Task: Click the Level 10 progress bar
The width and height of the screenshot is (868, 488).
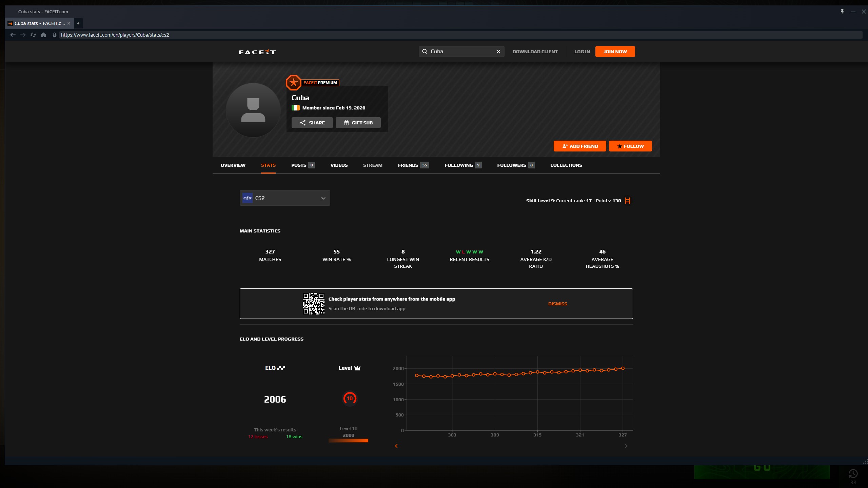Action: coord(348,441)
